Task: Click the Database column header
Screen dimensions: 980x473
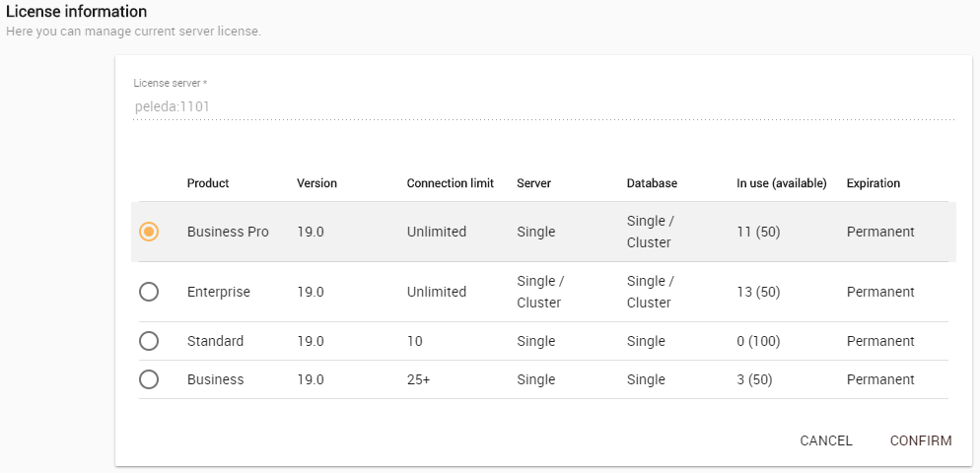Action: [x=652, y=183]
